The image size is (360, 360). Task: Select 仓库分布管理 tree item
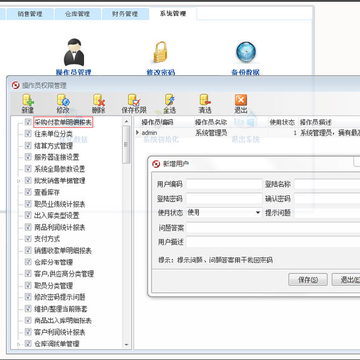click(x=53, y=262)
